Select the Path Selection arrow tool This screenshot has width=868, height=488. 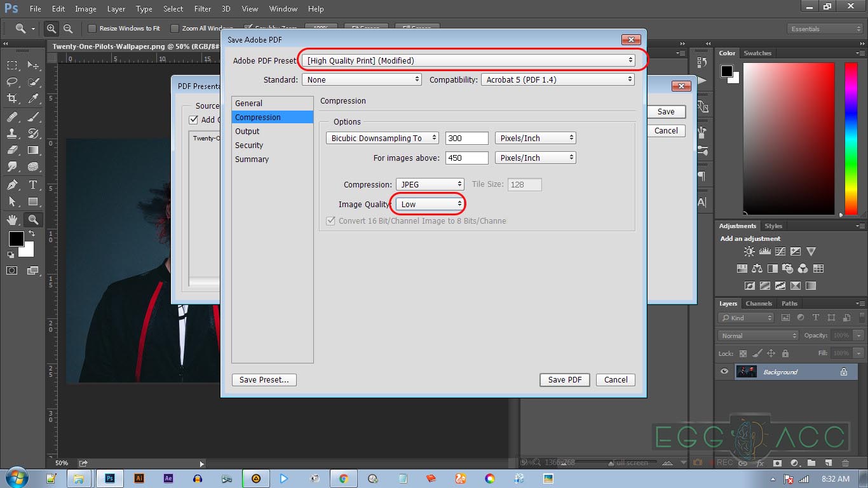click(12, 201)
